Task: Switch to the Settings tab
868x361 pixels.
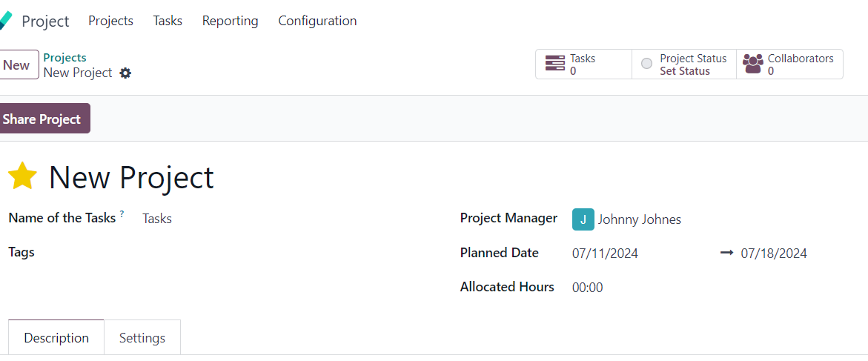Action: click(142, 338)
